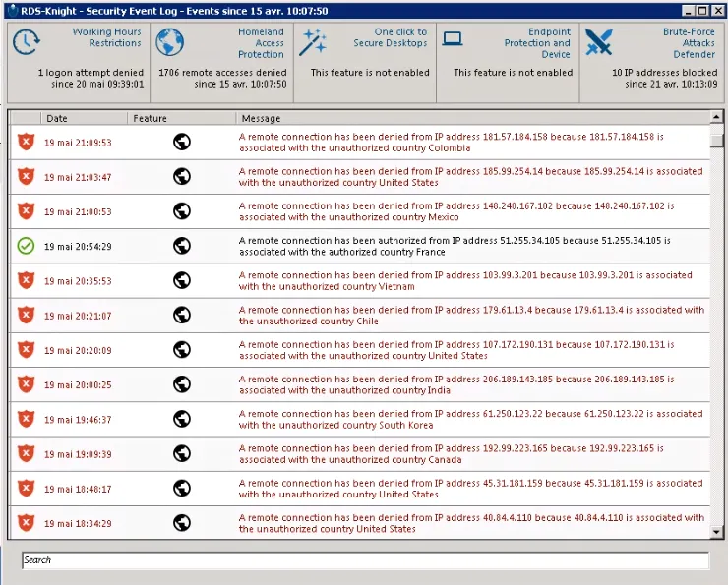Click the scrollbar up arrow of event list
Image resolution: width=728 pixels, height=585 pixels.
716,117
